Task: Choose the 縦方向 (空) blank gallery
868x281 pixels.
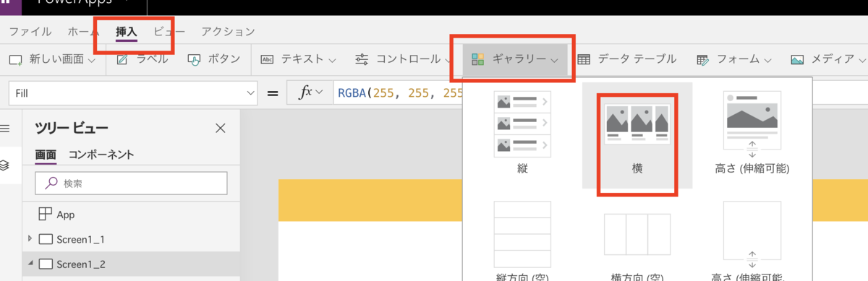Action: point(522,241)
